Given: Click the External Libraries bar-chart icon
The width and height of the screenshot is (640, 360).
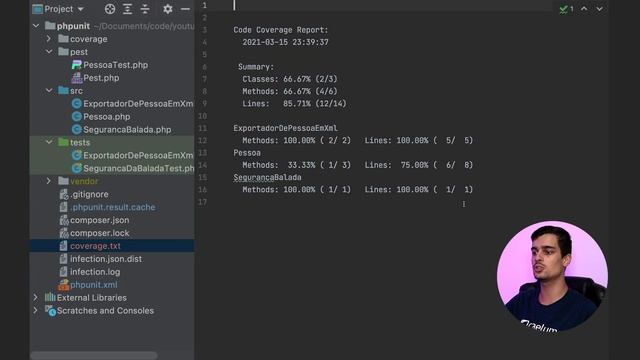Looking at the screenshot, I should 50,297.
